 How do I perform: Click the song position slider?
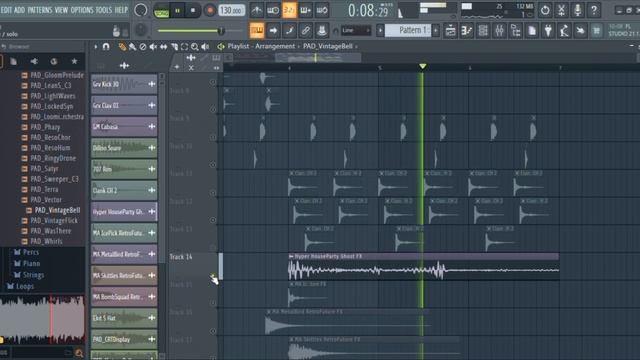(x=200, y=31)
